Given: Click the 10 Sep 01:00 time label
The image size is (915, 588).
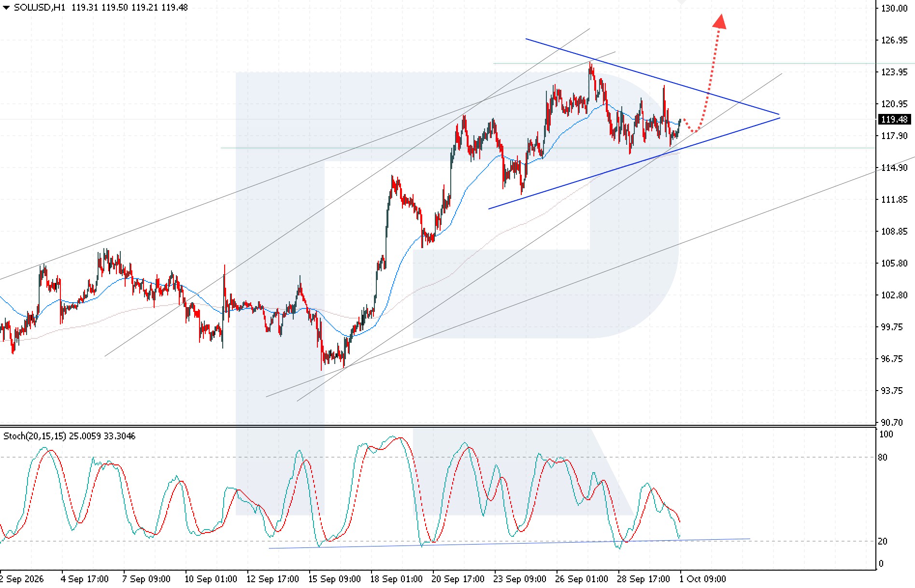Looking at the screenshot, I should (x=211, y=579).
